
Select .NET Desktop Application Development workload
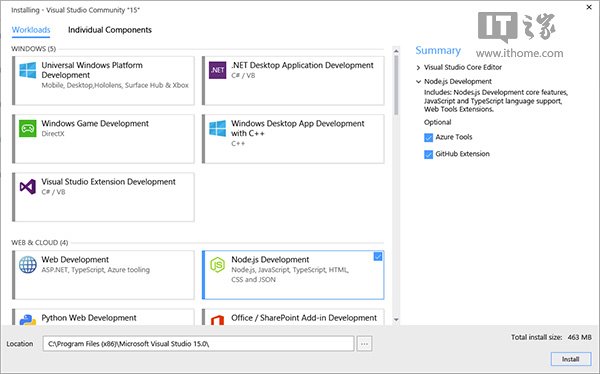[293, 80]
